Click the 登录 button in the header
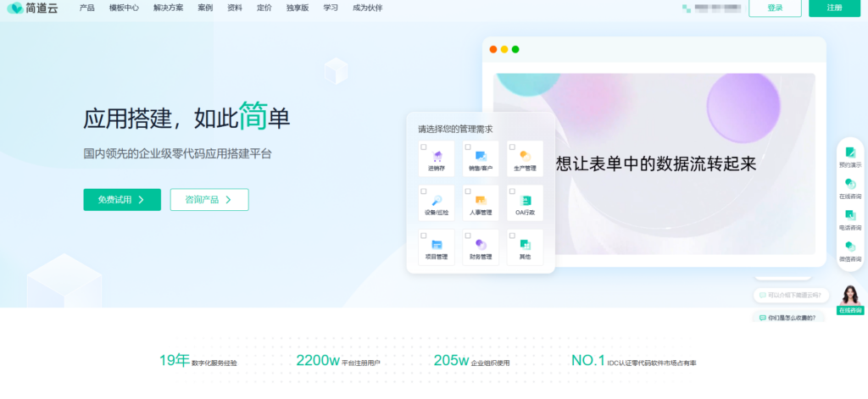This screenshot has width=868, height=399. tap(775, 8)
